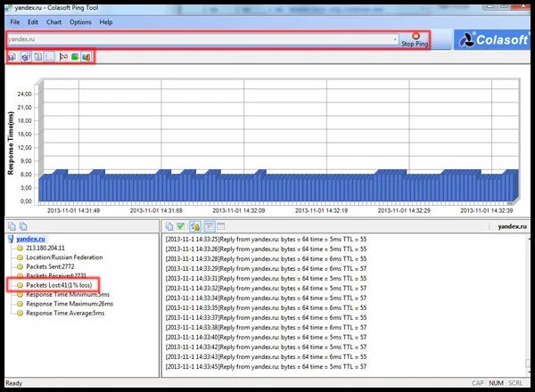
Task: Select the Location:Russian Federation row
Action: (64, 257)
